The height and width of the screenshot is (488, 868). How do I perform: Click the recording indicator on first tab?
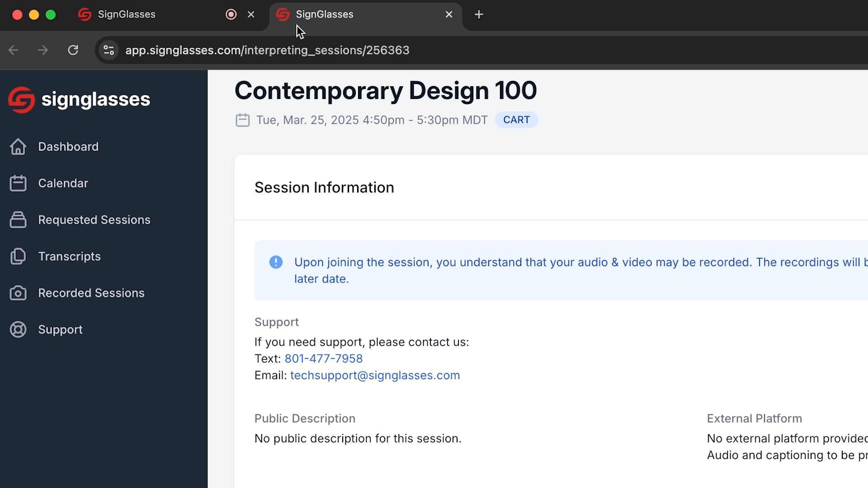click(x=231, y=14)
